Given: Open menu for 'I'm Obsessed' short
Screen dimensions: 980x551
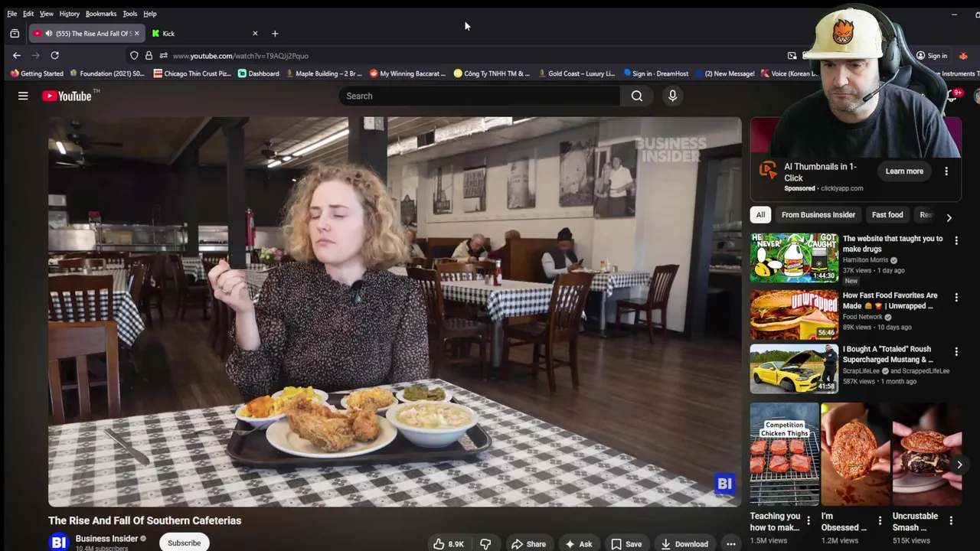Looking at the screenshot, I should point(880,520).
